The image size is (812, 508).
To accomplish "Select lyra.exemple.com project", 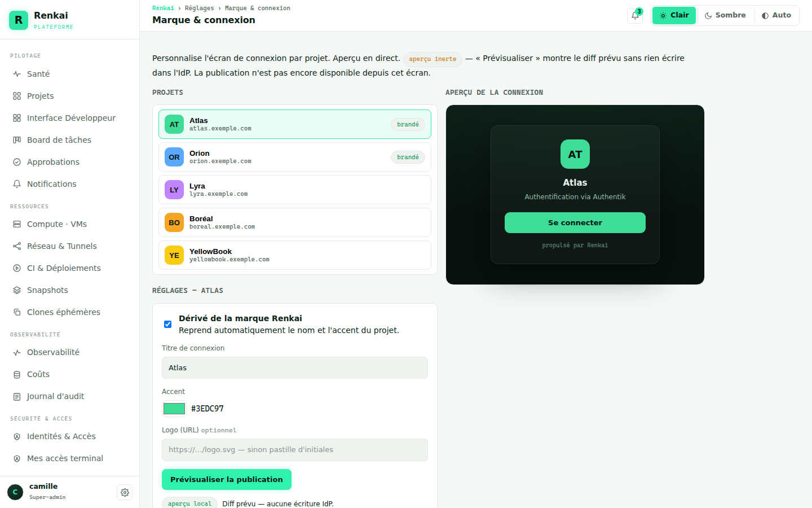I will 295,190.
